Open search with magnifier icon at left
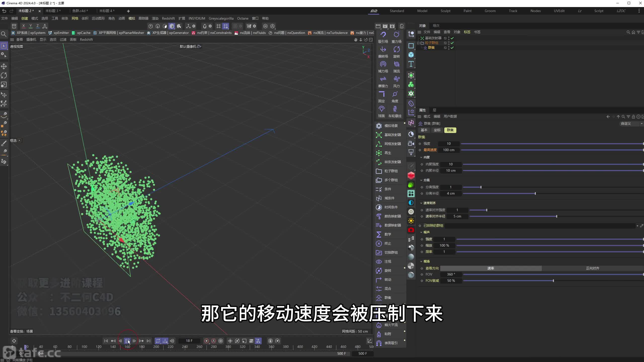644x362 pixels. (4, 34)
